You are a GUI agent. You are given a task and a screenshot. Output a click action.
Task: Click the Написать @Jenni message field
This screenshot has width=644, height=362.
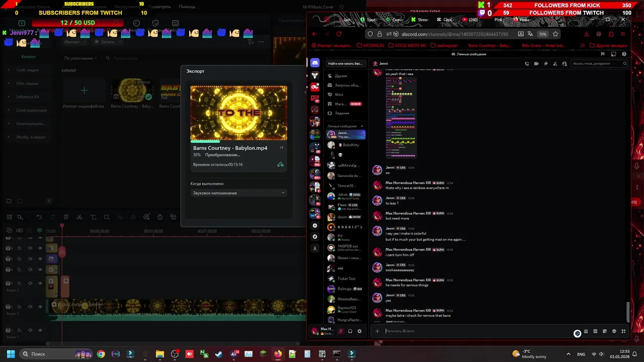[x=478, y=331]
